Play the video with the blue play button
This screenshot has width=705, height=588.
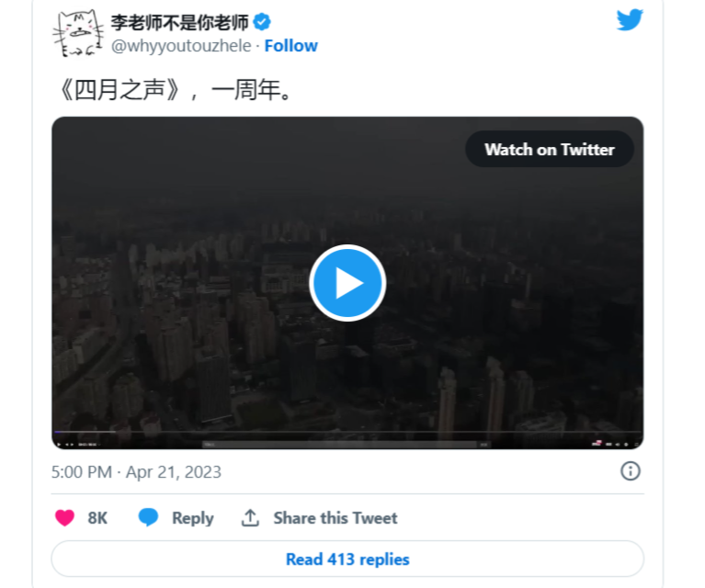pyautogui.click(x=347, y=283)
